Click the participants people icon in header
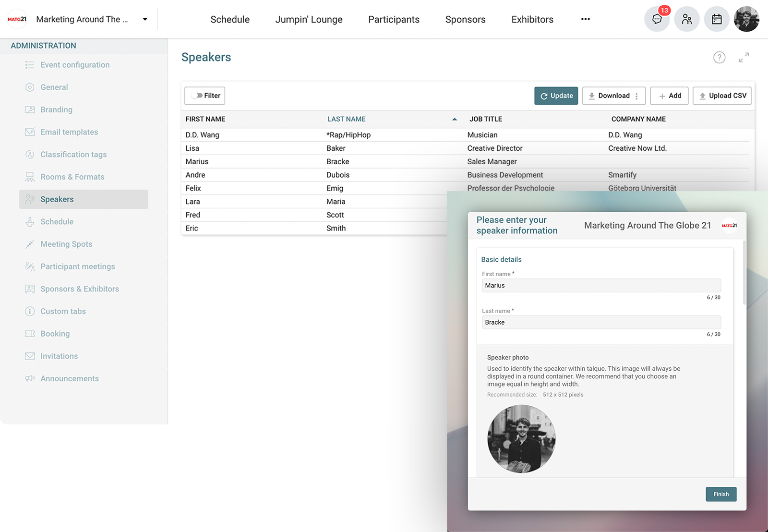The width and height of the screenshot is (768, 532). tap(686, 19)
